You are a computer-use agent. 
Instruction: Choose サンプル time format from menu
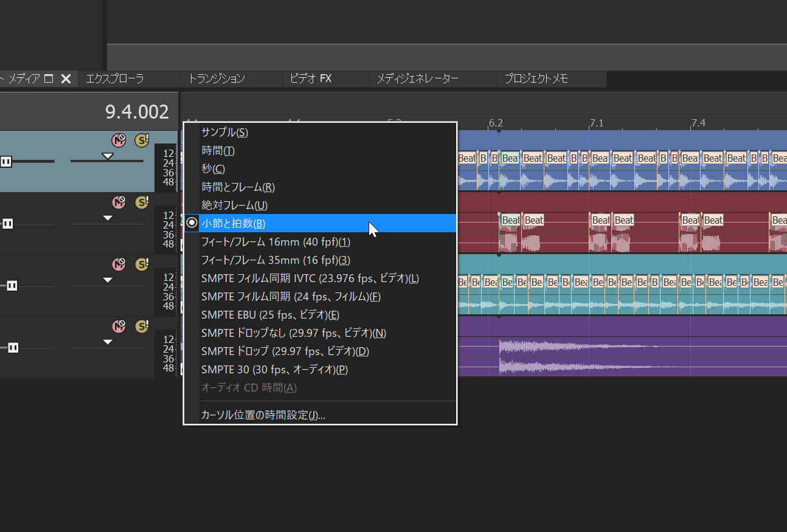(224, 133)
